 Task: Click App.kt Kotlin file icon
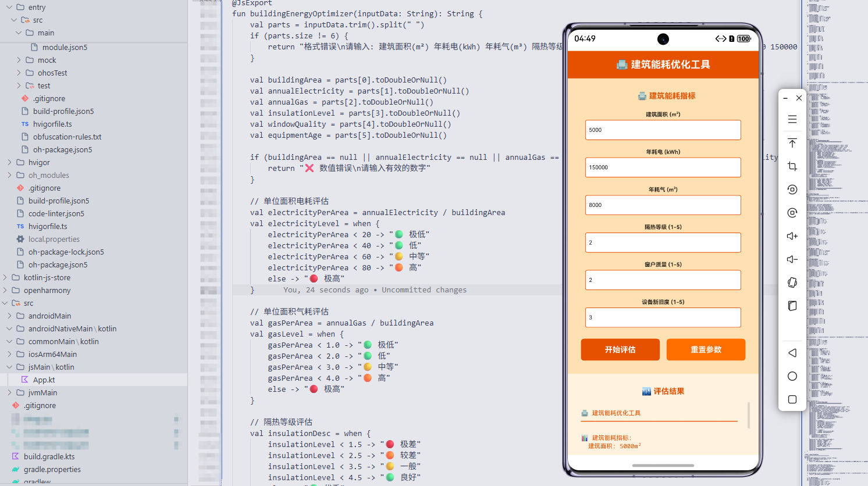pyautogui.click(x=25, y=380)
